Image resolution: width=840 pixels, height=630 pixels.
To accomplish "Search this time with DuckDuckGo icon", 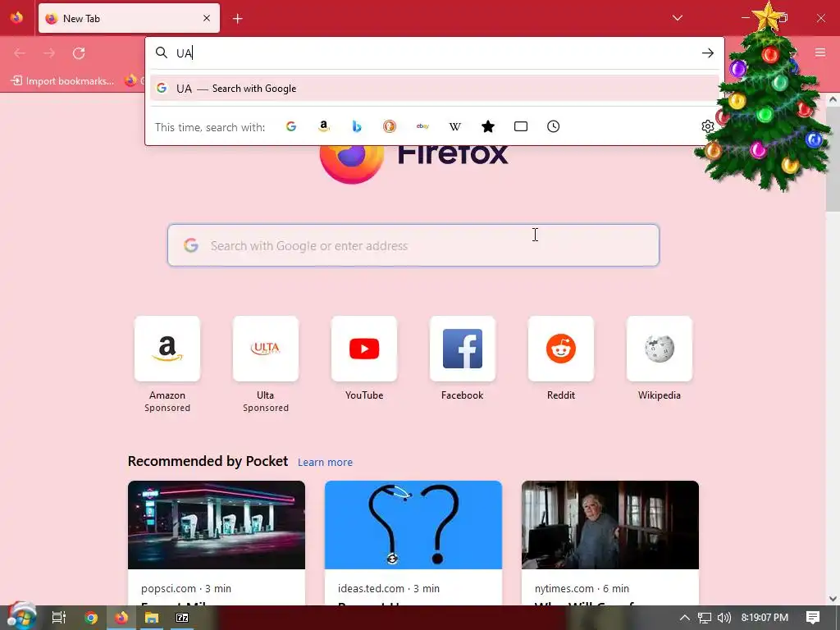I will (390, 126).
